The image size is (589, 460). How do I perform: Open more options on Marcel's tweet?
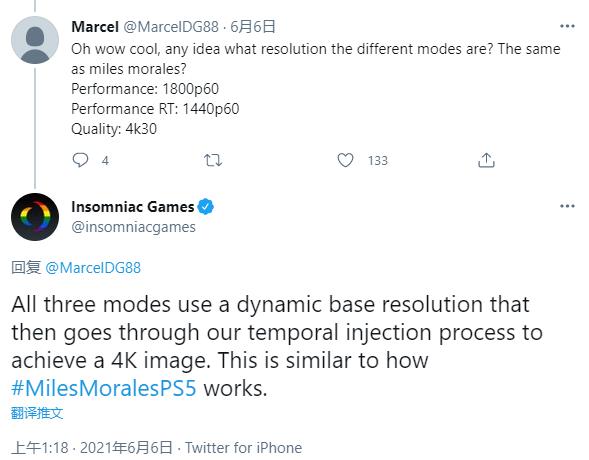(x=567, y=26)
